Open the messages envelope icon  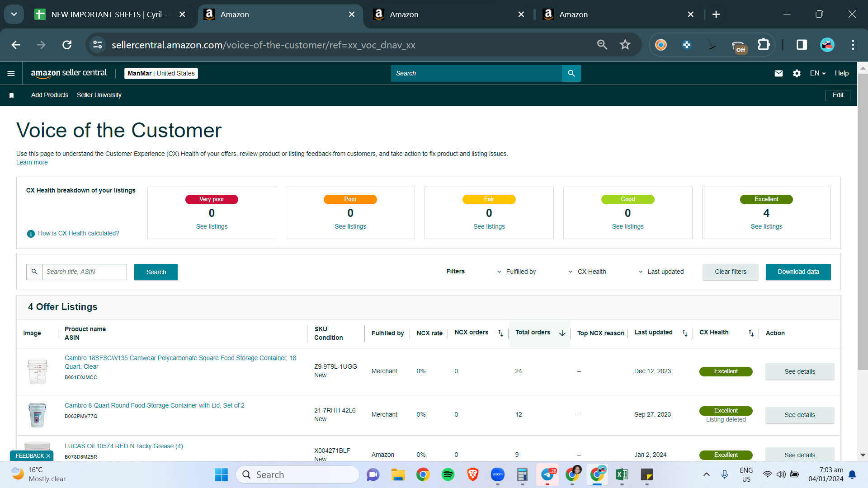(x=778, y=73)
